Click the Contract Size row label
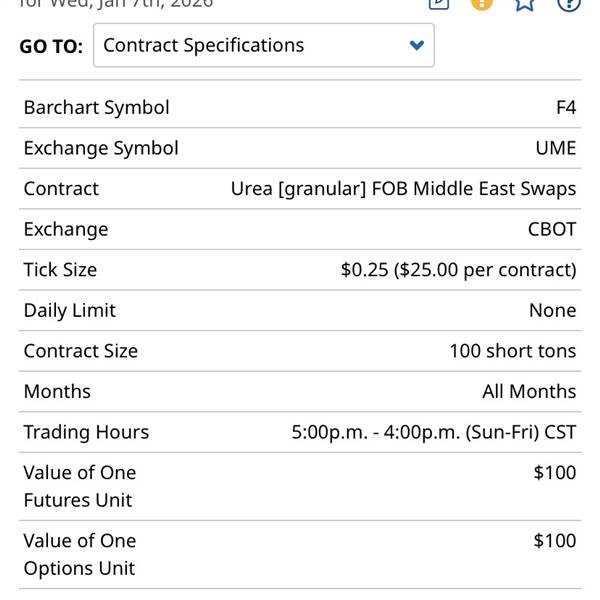The height and width of the screenshot is (600, 600). [81, 351]
